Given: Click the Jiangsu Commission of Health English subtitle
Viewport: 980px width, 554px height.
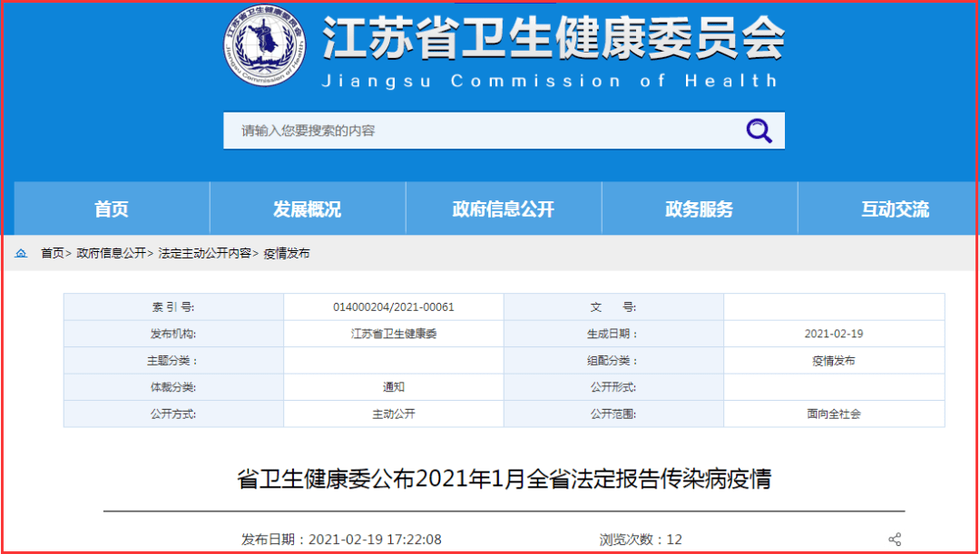Looking at the screenshot, I should (x=549, y=81).
